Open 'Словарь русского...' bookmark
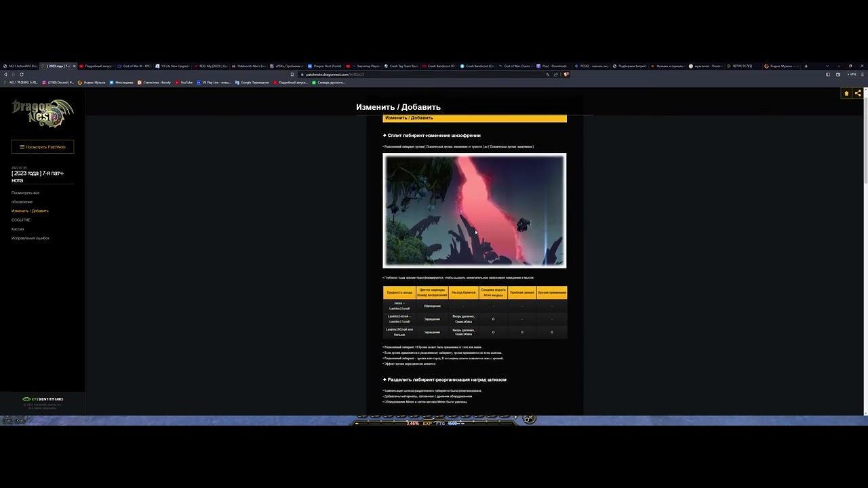The image size is (868, 488). [x=328, y=83]
